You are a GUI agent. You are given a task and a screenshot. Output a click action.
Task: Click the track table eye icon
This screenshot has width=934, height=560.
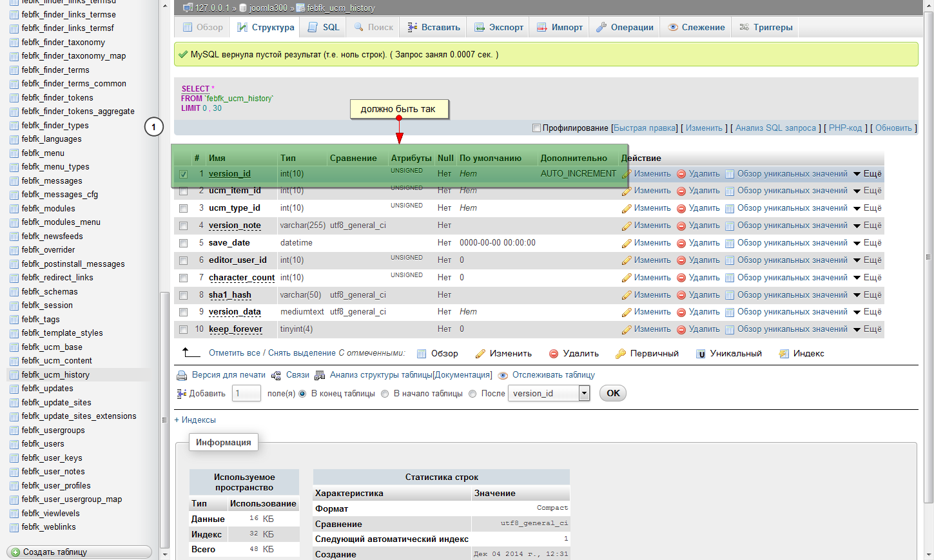[503, 376]
